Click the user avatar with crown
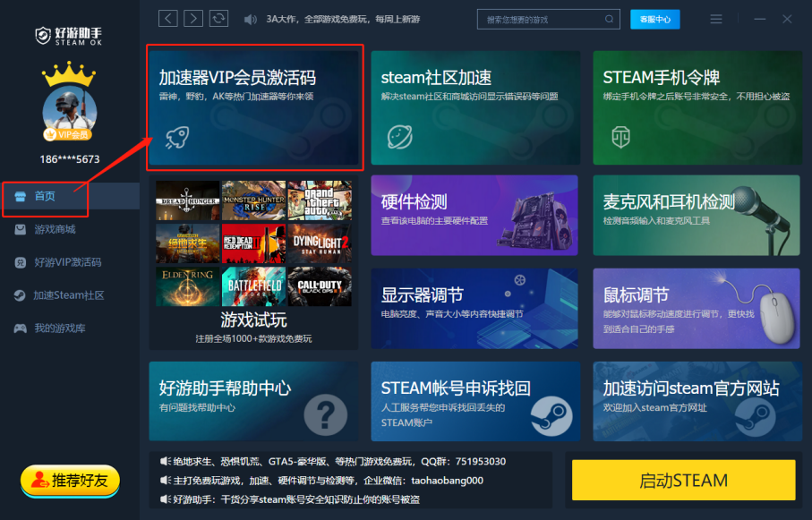Image resolution: width=812 pixels, height=520 pixels. [x=70, y=101]
